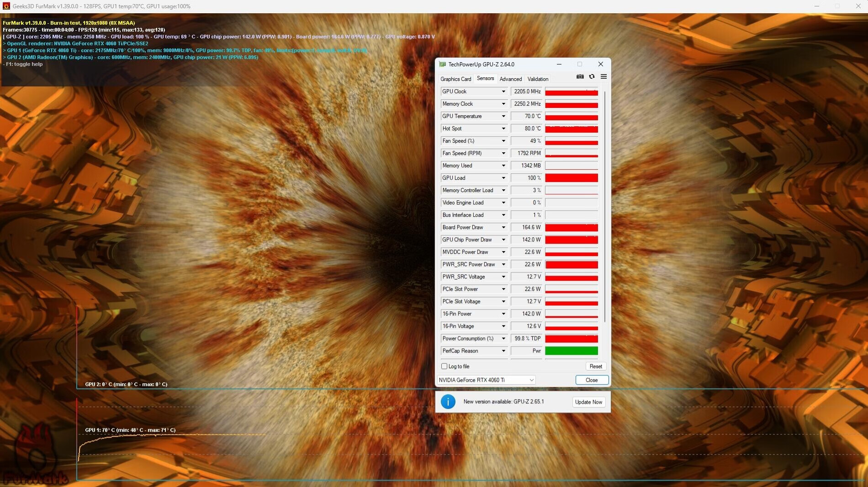Open the GPU Load dropdown

[x=503, y=178]
